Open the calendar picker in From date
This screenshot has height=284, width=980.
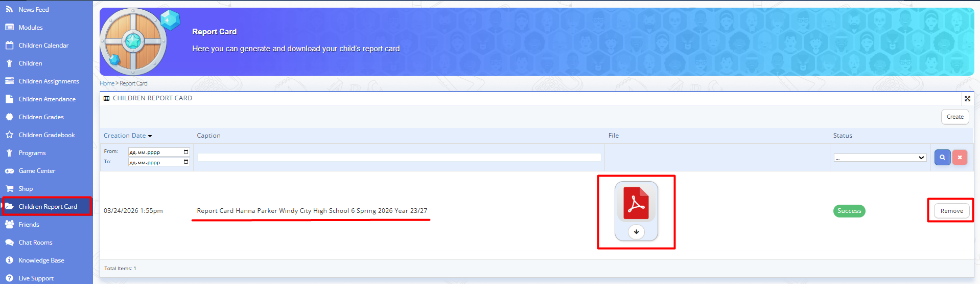point(186,152)
